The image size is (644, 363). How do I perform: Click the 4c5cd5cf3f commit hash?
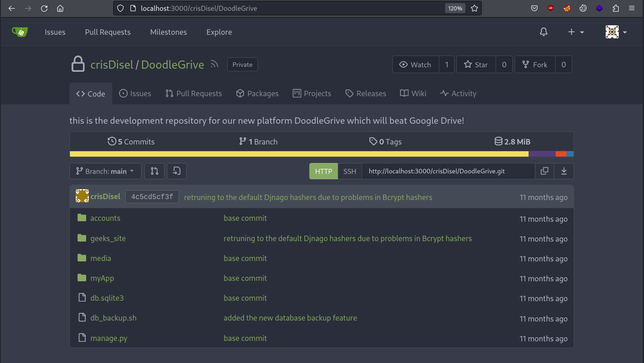click(152, 197)
